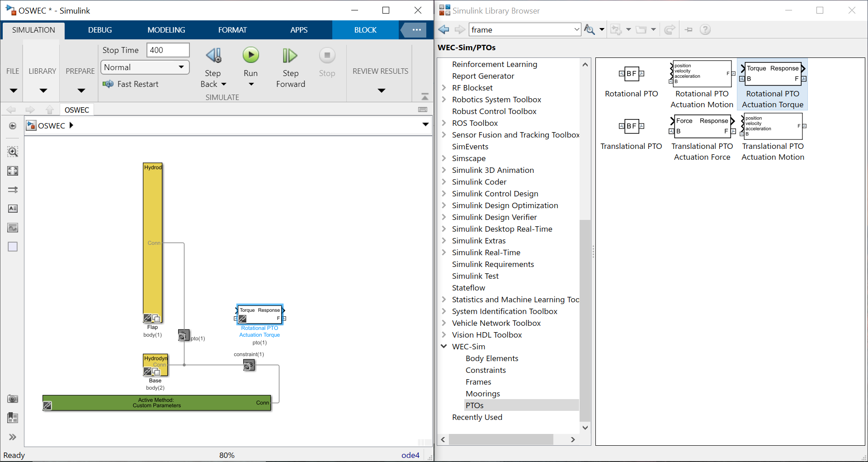Select the Image annotation tool
The height and width of the screenshot is (462, 868).
(13, 228)
